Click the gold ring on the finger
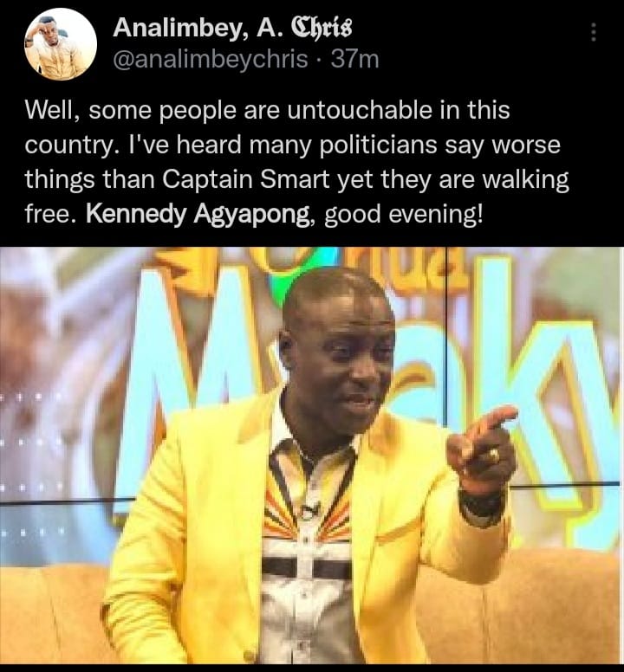This screenshot has height=672, width=624. tap(494, 455)
